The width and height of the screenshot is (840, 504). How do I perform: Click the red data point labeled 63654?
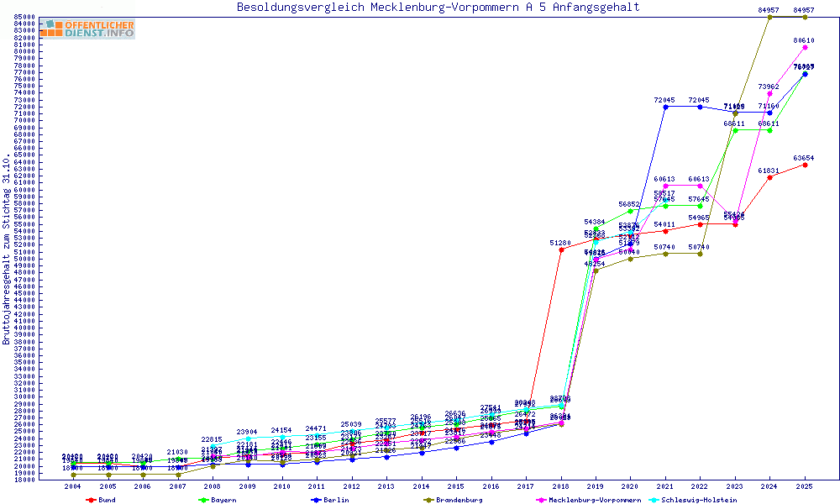(x=805, y=165)
